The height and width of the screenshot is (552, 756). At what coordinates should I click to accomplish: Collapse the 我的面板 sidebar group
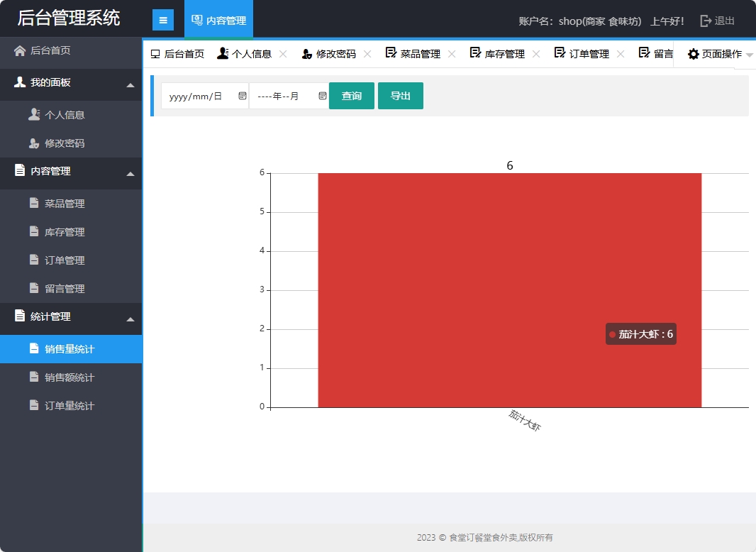[x=130, y=85]
